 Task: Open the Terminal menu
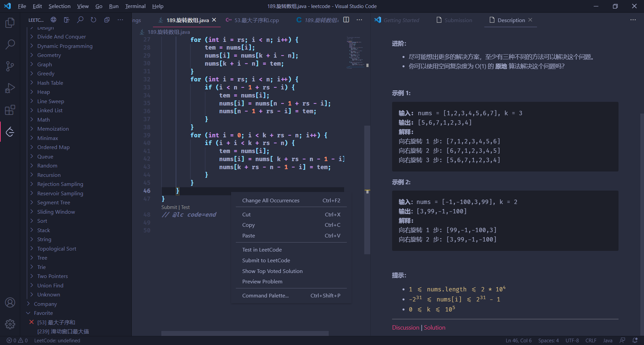click(x=135, y=6)
